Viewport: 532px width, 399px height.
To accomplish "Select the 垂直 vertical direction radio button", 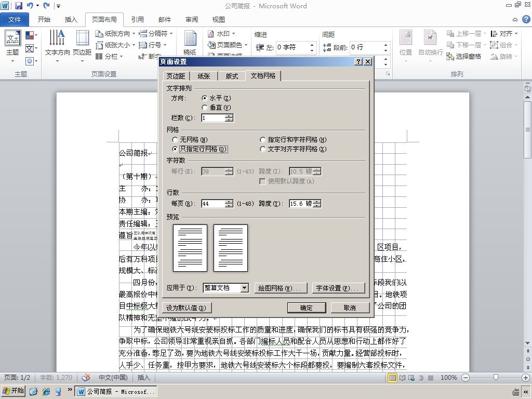I will pyautogui.click(x=205, y=108).
